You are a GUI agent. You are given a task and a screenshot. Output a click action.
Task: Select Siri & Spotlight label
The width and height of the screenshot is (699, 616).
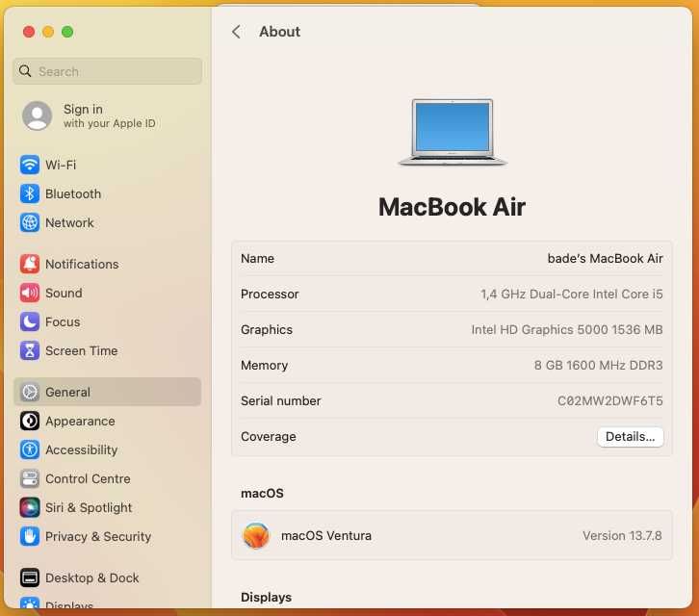coord(89,508)
